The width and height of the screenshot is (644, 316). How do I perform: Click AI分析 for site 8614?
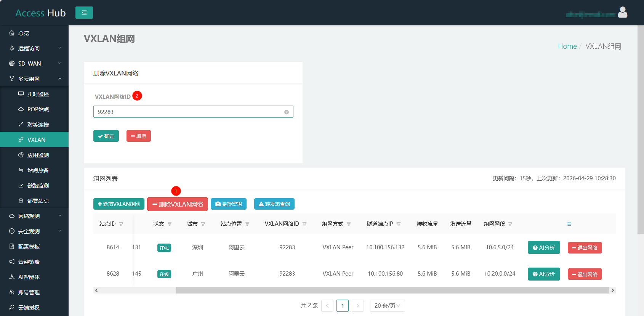tap(544, 248)
